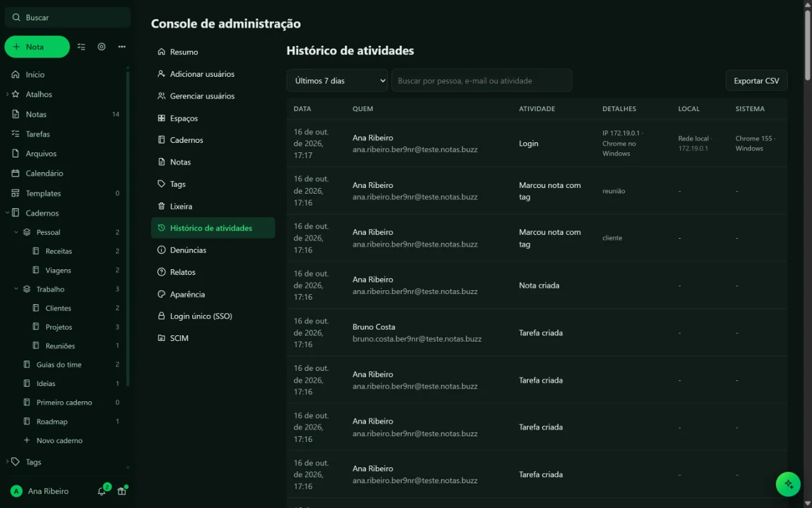Click the Buscar por pessoa, e-mail ou atividade field
Viewport: 812px width, 508px height.
click(481, 81)
